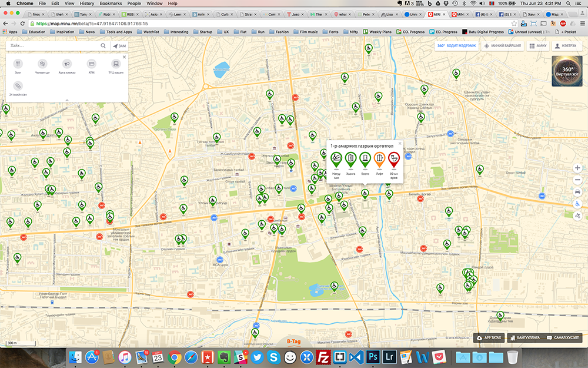Click the green Налуу зам ramp pin
The width and height of the screenshot is (588, 368).
coord(336,158)
